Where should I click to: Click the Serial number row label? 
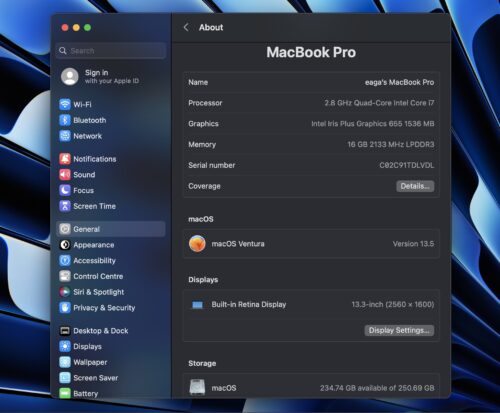(x=212, y=165)
